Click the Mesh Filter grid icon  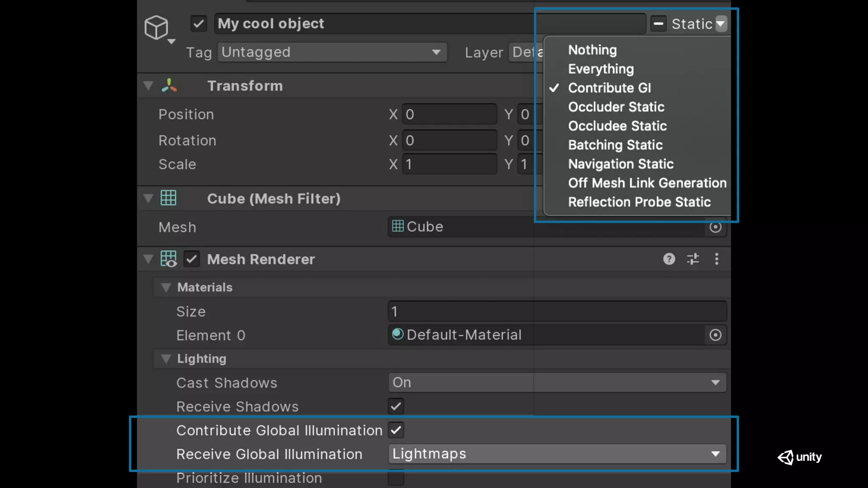[168, 198]
